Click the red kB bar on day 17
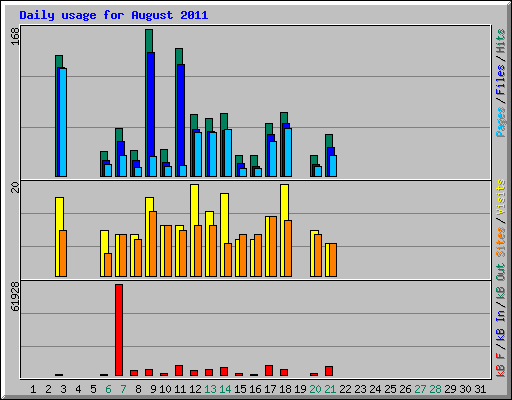Viewport: 512px width, 400px height. pyautogui.click(x=269, y=371)
